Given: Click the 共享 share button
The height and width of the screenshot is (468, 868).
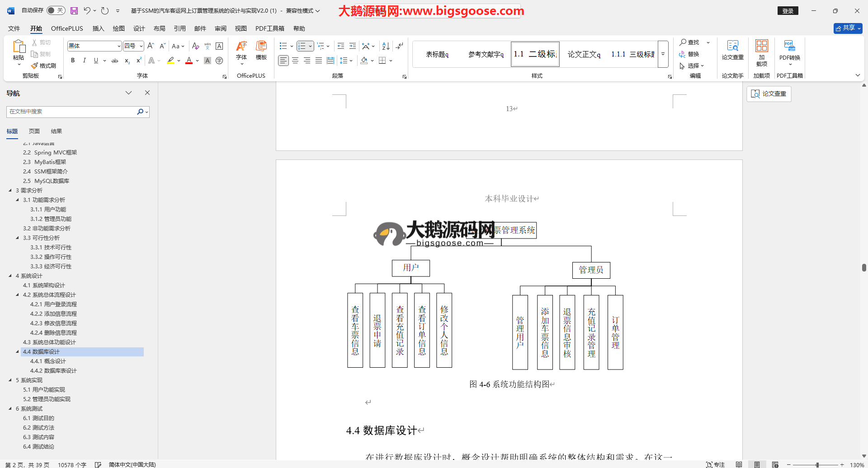Looking at the screenshot, I should [848, 28].
